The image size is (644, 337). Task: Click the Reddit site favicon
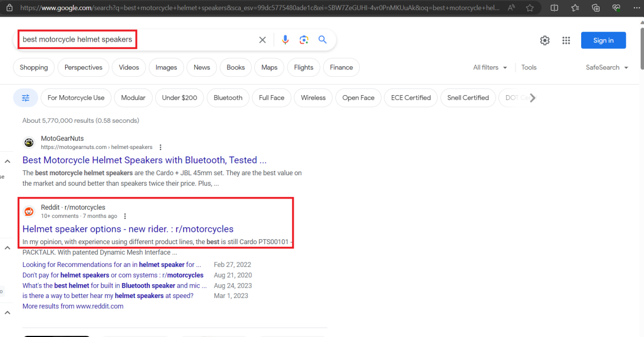point(29,211)
